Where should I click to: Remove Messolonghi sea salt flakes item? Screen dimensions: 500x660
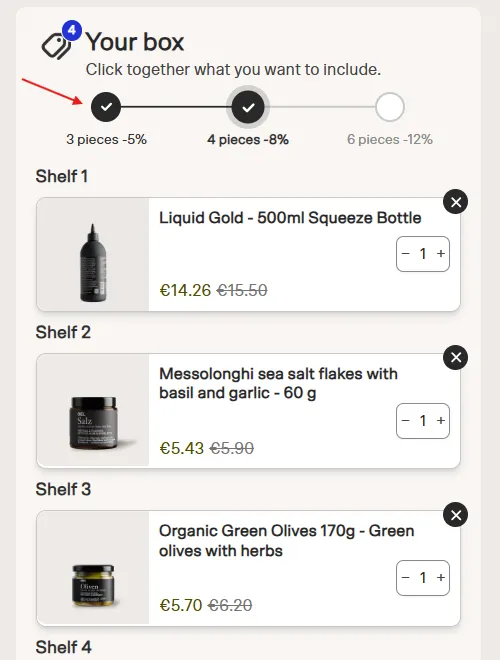[455, 358]
